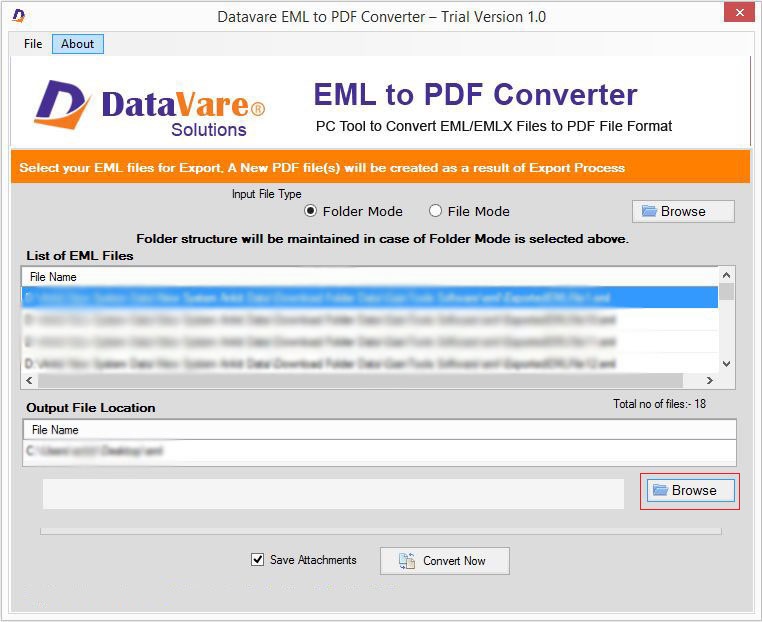Click the 'EML to PDF Converter' heading

point(475,94)
